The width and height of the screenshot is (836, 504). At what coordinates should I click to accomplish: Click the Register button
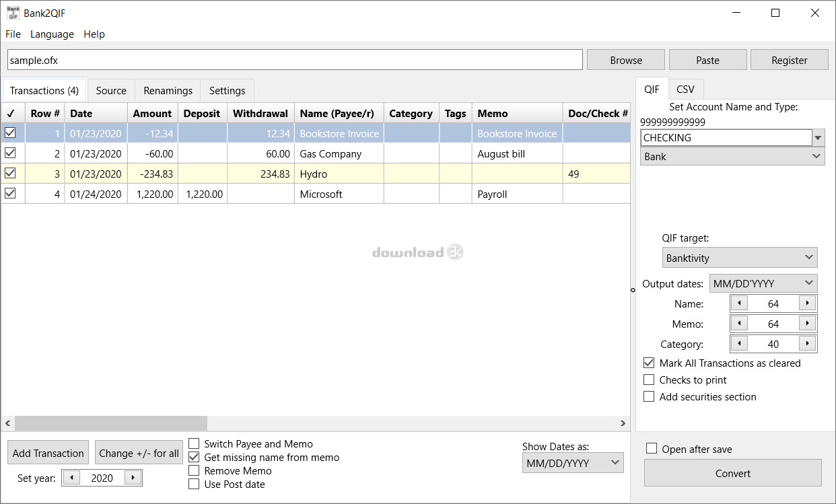(790, 60)
